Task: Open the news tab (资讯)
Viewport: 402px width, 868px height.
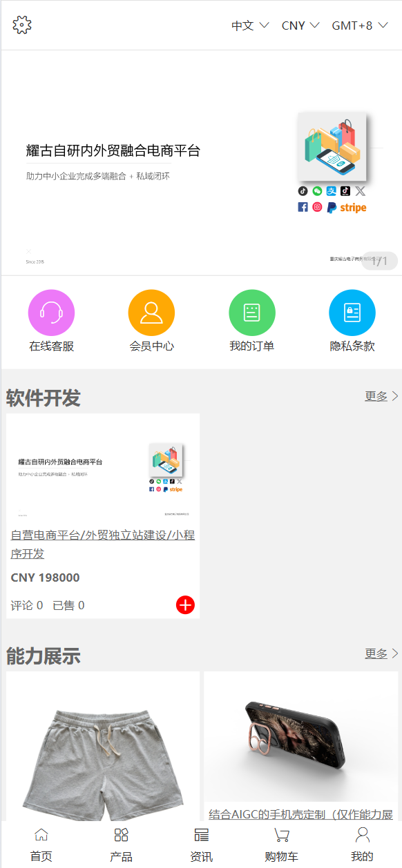Action: [x=201, y=845]
